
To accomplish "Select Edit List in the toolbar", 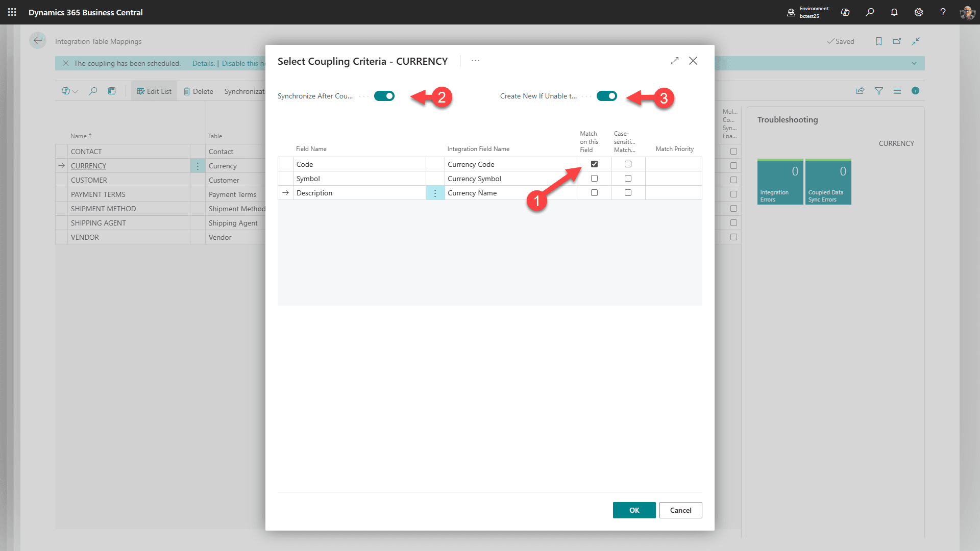I will point(154,91).
